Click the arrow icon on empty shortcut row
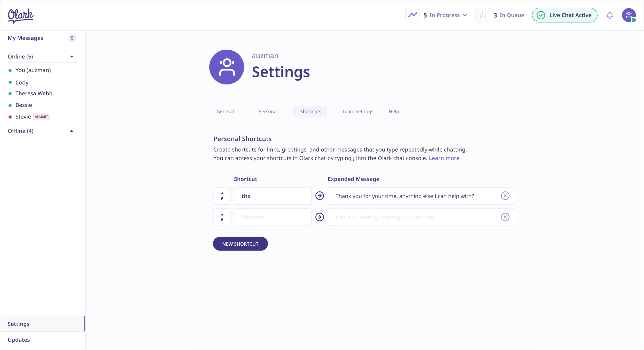Viewport: 644px width, 350px height. [320, 217]
